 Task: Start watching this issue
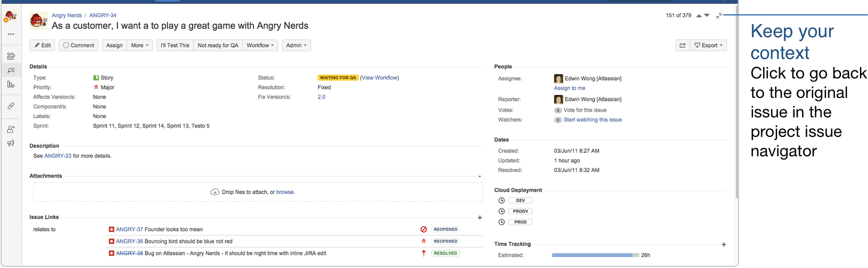(592, 120)
